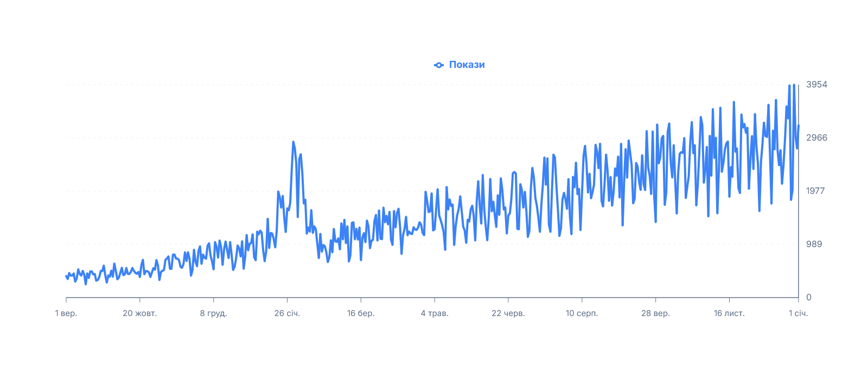Select the 20 жовт. axis date label

(140, 313)
